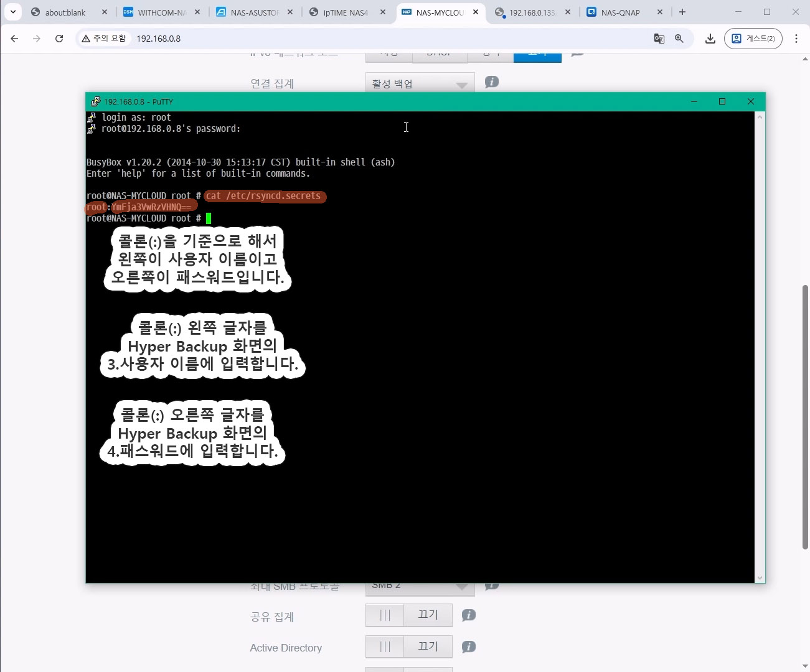The height and width of the screenshot is (672, 810).
Task: Expand the SMB 2 protocol dropdown
Action: tap(420, 586)
